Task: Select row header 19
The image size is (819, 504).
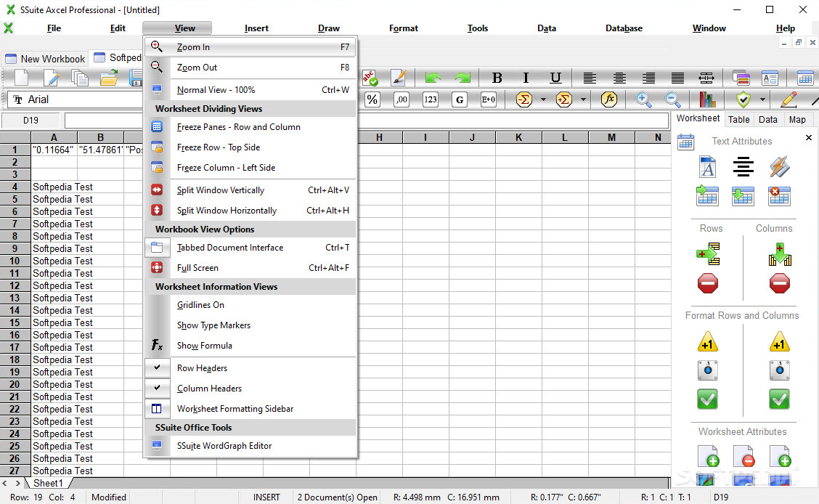Action: [x=15, y=372]
